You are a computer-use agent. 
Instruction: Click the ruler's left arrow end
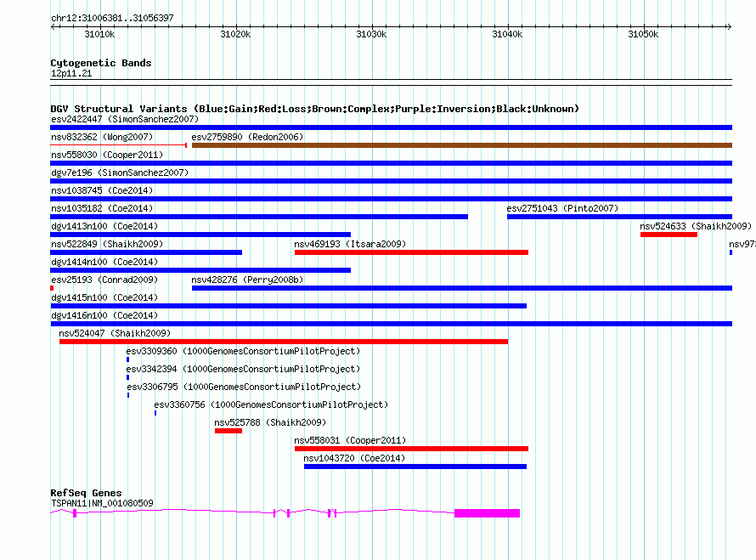click(53, 26)
